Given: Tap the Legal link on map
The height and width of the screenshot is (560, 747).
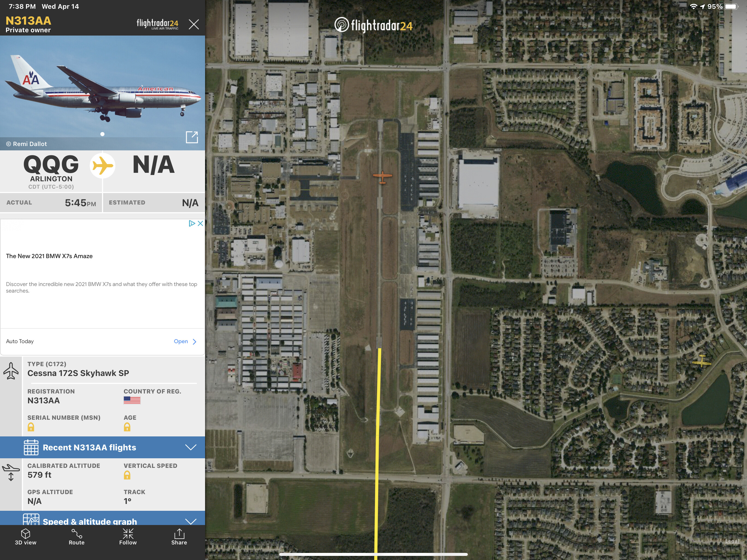Looking at the screenshot, I should click(x=732, y=541).
